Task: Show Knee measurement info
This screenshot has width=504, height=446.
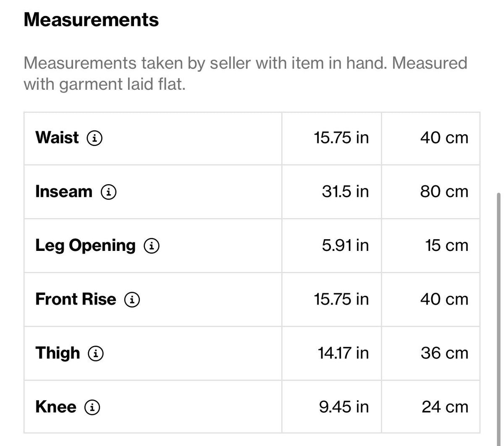Action: (92, 407)
